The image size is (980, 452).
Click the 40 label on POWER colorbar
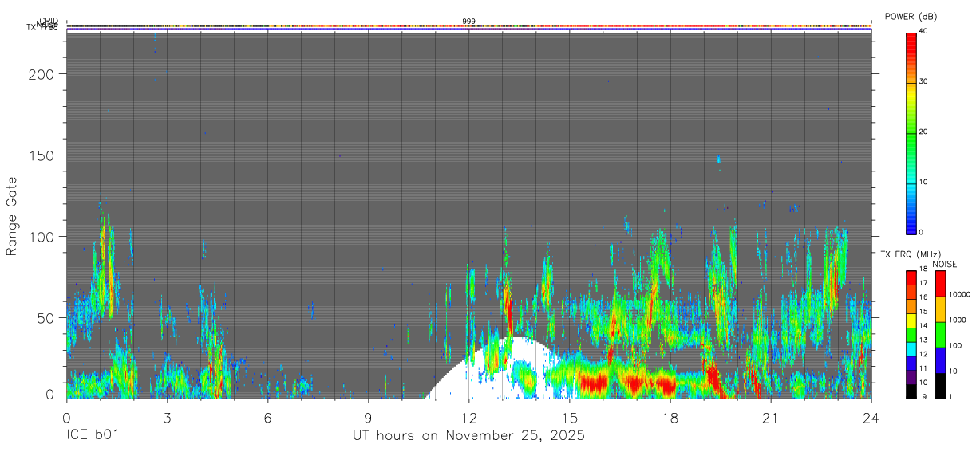coord(924,31)
